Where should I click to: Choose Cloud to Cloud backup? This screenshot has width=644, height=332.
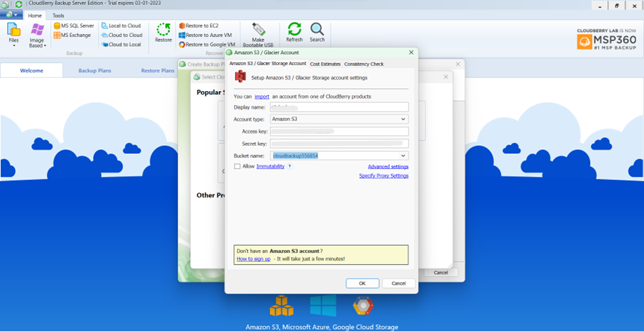click(x=122, y=36)
